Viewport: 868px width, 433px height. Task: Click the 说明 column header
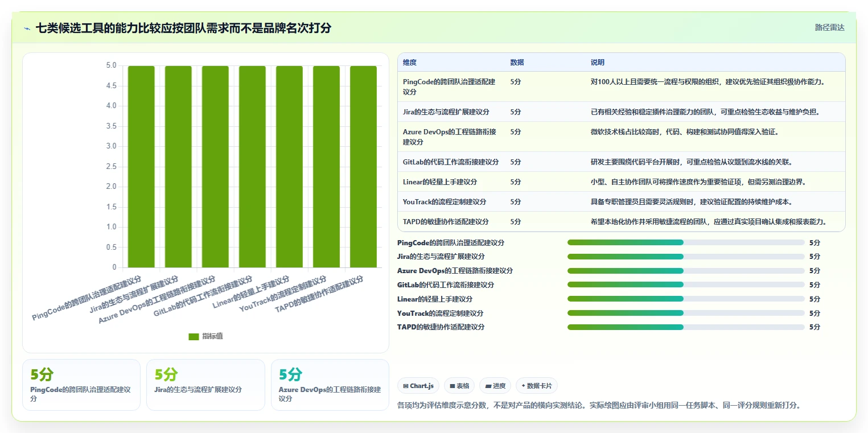[x=598, y=63]
